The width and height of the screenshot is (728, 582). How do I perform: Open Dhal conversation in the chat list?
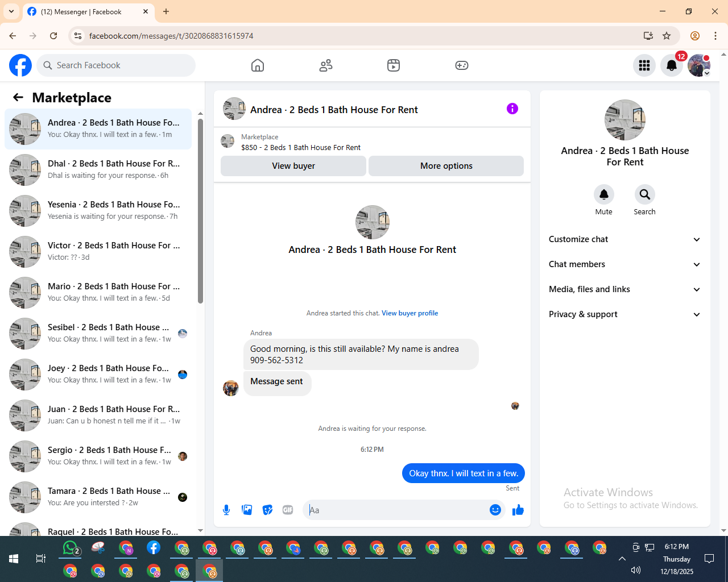click(x=98, y=170)
